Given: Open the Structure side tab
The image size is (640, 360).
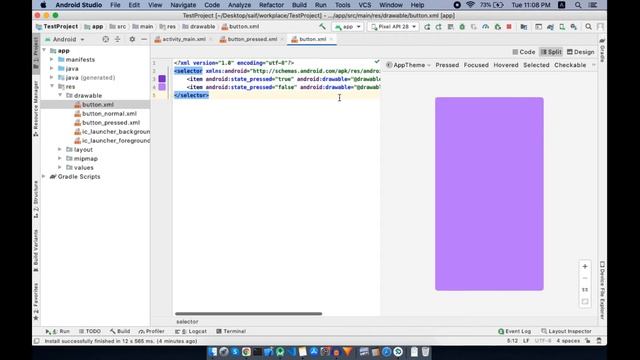Looking at the screenshot, I should (x=36, y=199).
